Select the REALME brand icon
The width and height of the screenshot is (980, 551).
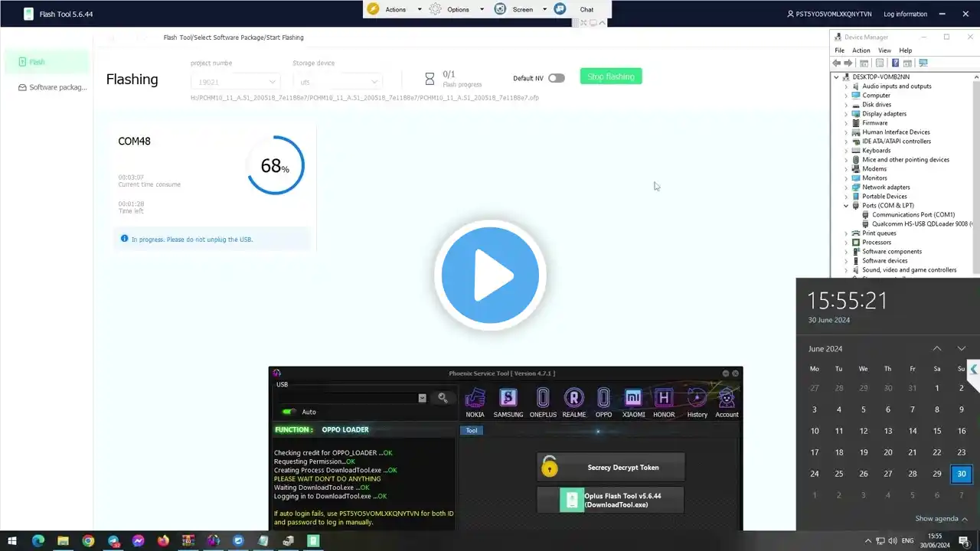click(574, 399)
